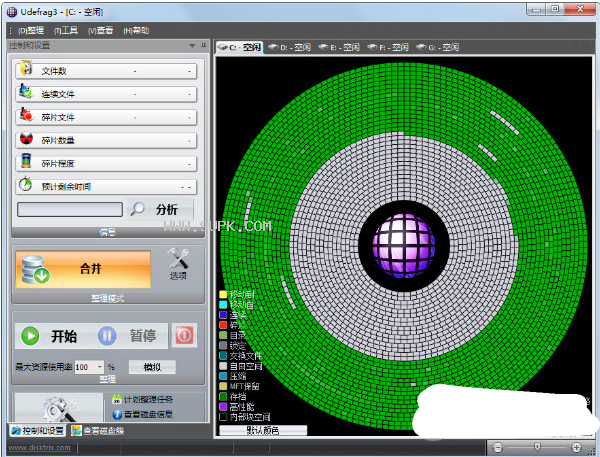Click the orange 合并 mode button
600x457 pixels.
pos(83,269)
